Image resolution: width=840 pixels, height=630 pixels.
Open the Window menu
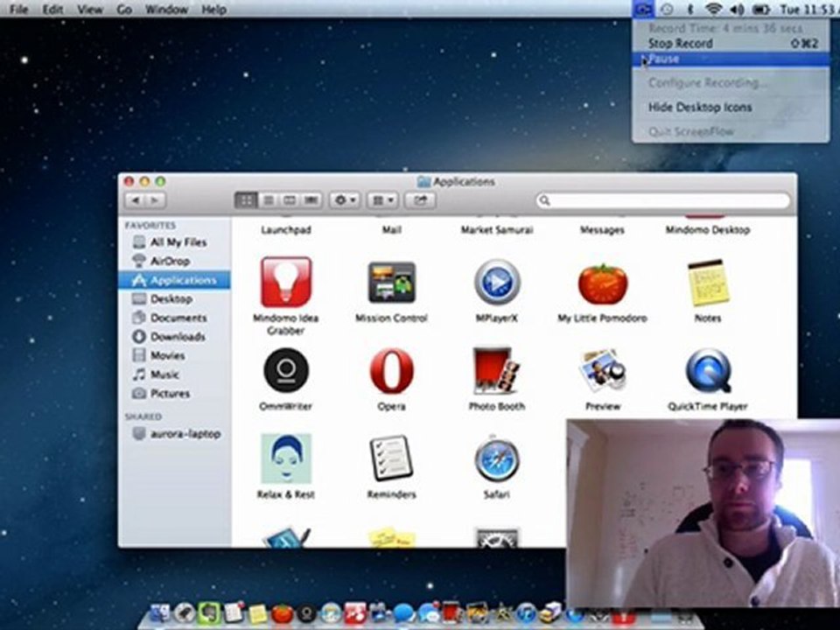click(166, 9)
